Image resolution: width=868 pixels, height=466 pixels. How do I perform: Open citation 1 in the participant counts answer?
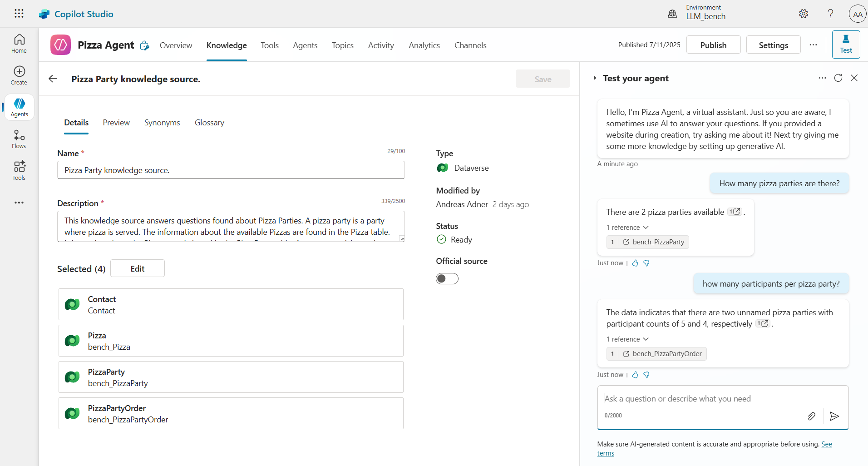pyautogui.click(x=763, y=323)
